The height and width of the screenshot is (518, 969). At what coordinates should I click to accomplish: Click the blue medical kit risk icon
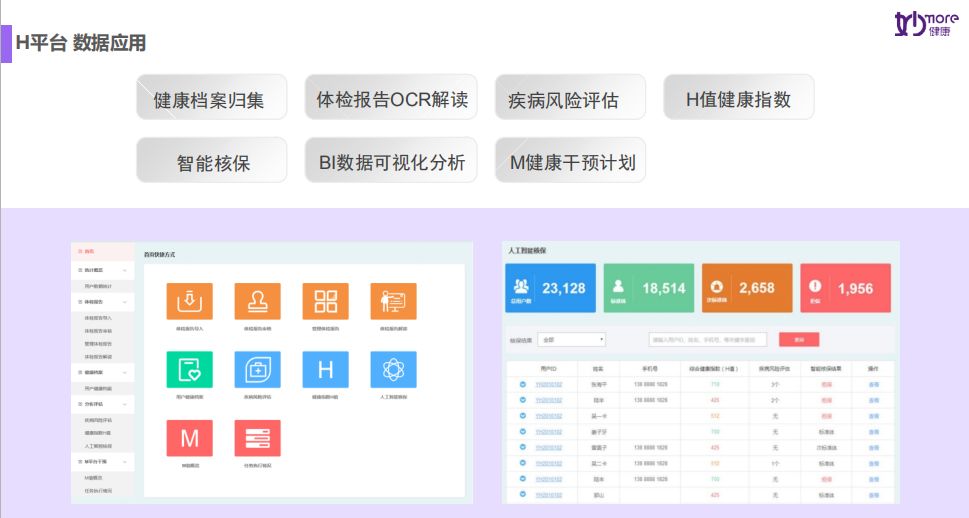[x=257, y=369]
